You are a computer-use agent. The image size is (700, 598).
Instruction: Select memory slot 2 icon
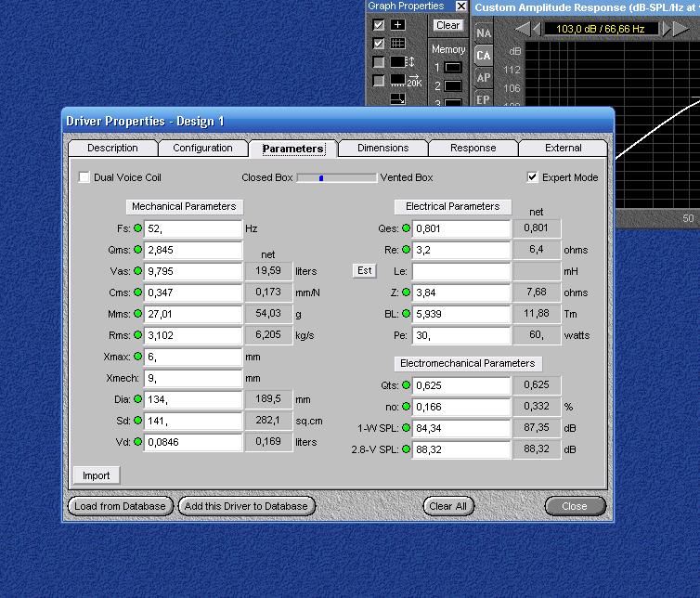pyautogui.click(x=452, y=86)
